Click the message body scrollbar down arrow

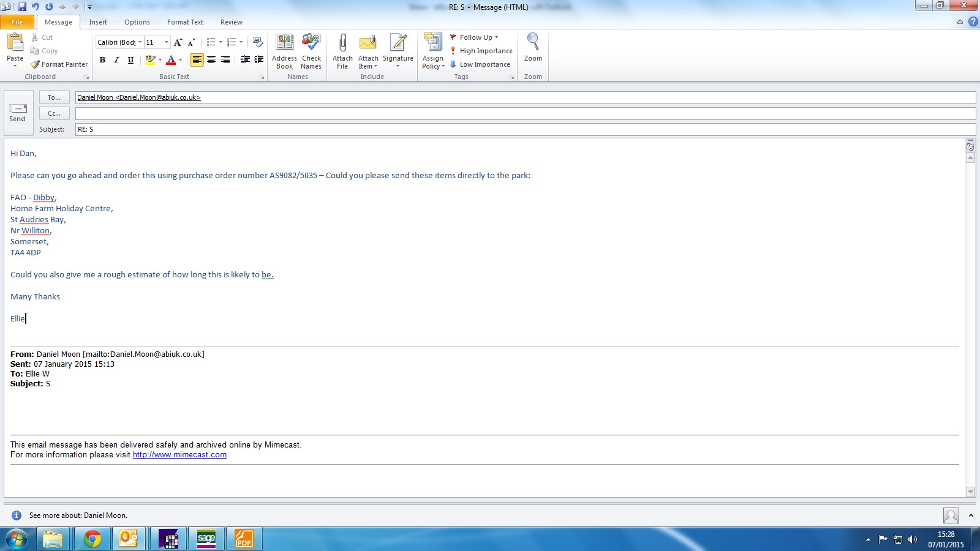click(970, 492)
